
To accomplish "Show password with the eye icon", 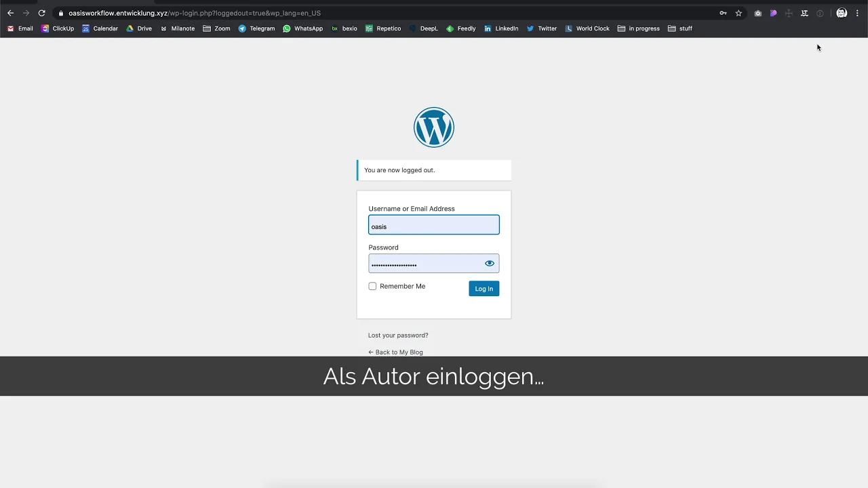I will [x=490, y=264].
